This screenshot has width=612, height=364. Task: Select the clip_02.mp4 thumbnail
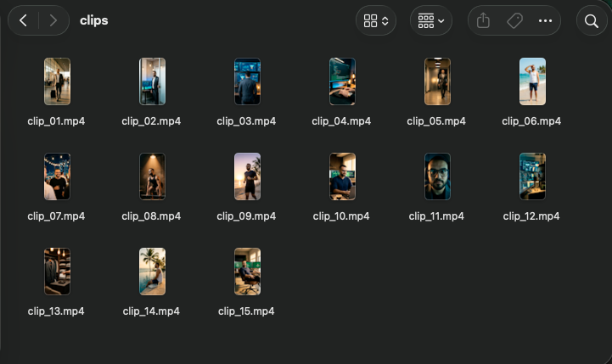[152, 81]
